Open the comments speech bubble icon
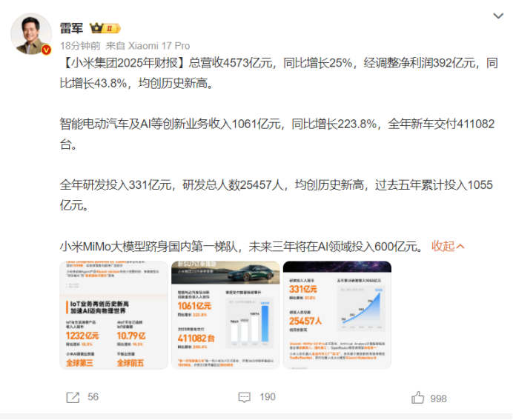The height and width of the screenshot is (420, 513). (x=244, y=398)
